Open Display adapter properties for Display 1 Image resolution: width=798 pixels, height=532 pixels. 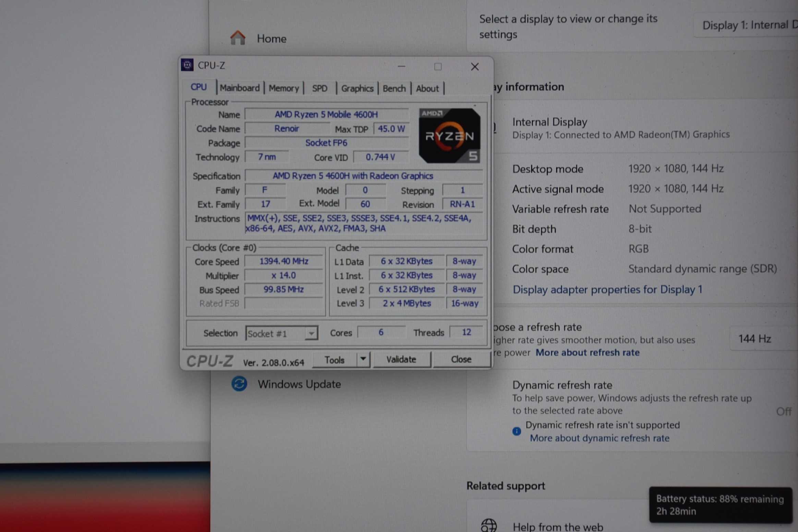pyautogui.click(x=607, y=290)
